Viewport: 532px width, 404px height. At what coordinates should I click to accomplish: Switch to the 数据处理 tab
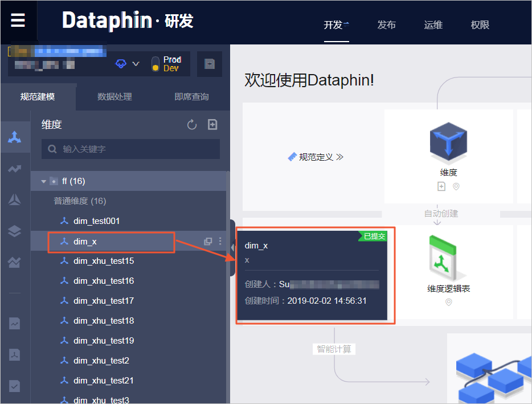click(114, 97)
